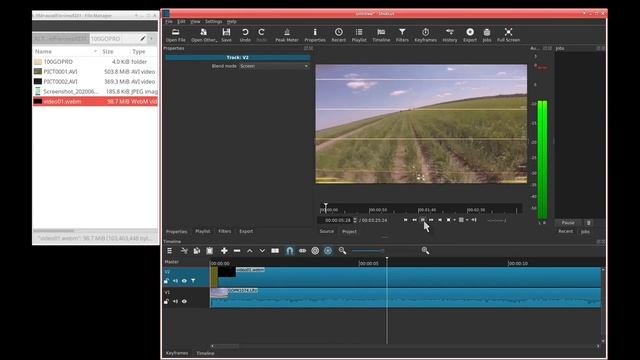
Task: Zoom out the timeline with magnifier icon
Action: tap(342, 251)
